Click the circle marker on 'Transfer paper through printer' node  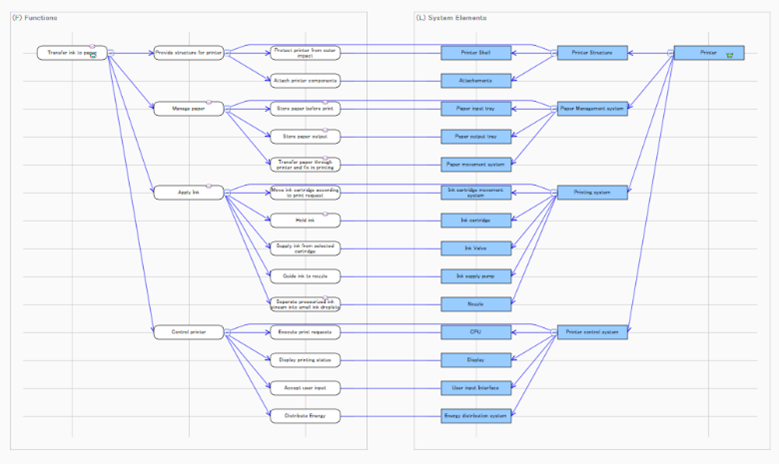(325, 158)
